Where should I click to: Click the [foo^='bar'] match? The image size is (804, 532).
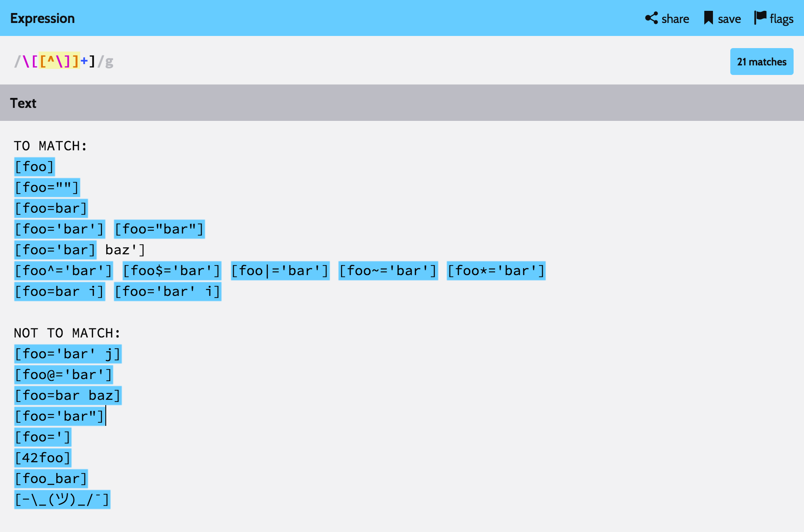click(63, 271)
